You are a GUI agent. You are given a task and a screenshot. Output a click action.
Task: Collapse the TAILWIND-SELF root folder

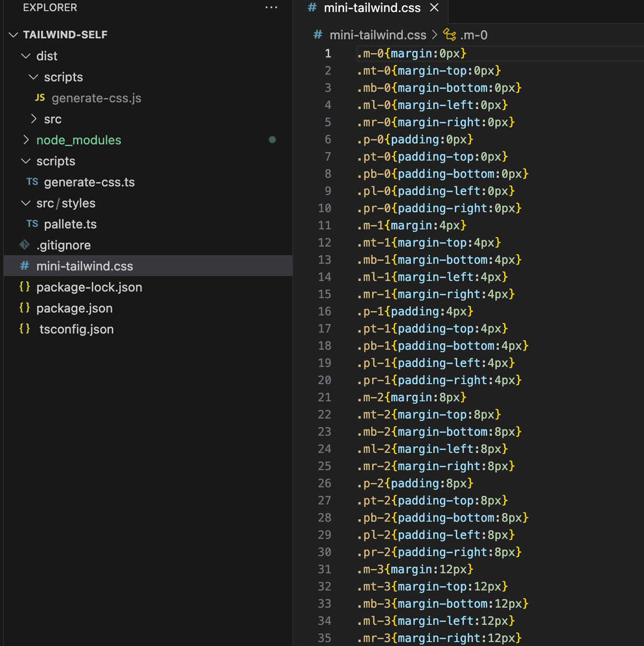point(14,35)
